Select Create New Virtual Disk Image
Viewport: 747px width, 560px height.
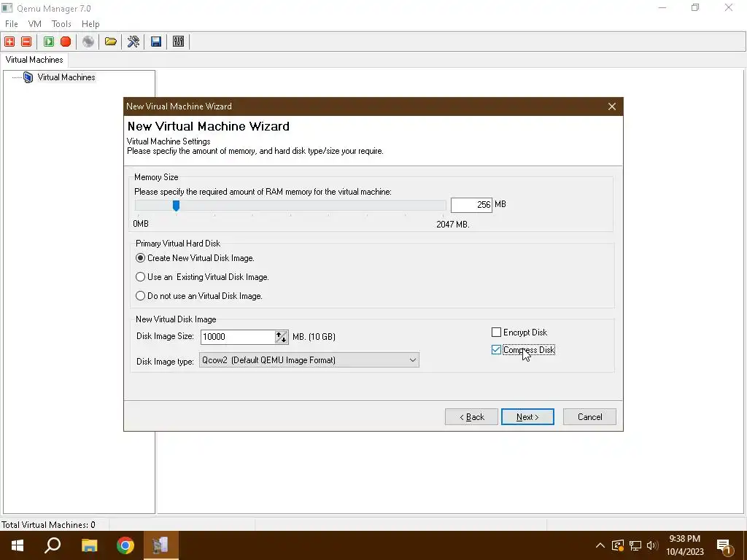(x=140, y=258)
